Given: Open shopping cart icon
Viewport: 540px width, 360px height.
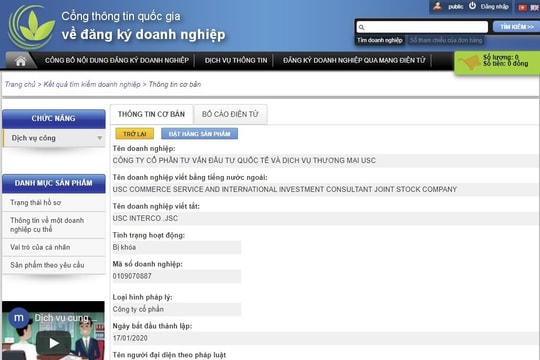Looking at the screenshot, I should click(469, 62).
